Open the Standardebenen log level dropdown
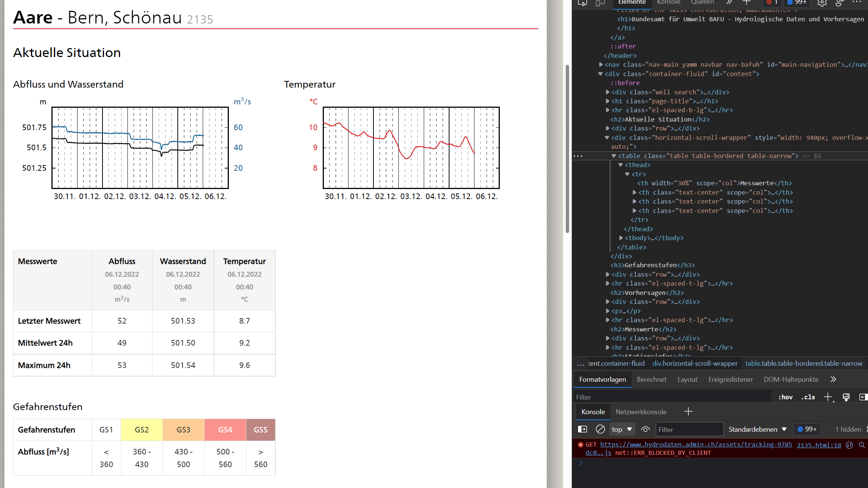 [x=757, y=429]
